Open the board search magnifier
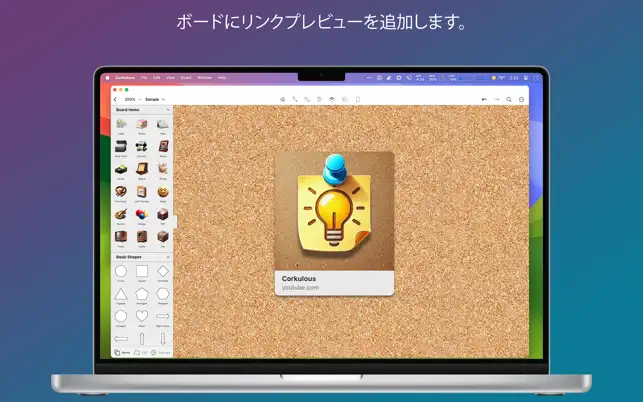Screen dimensions: 643x402 [508, 99]
